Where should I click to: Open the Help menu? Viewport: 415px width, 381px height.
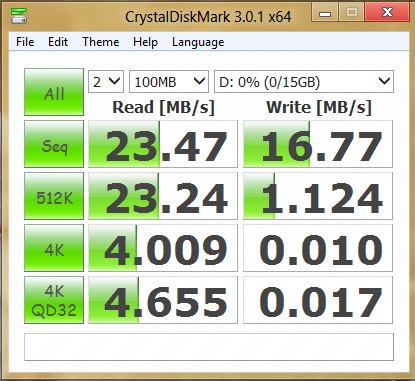[145, 42]
